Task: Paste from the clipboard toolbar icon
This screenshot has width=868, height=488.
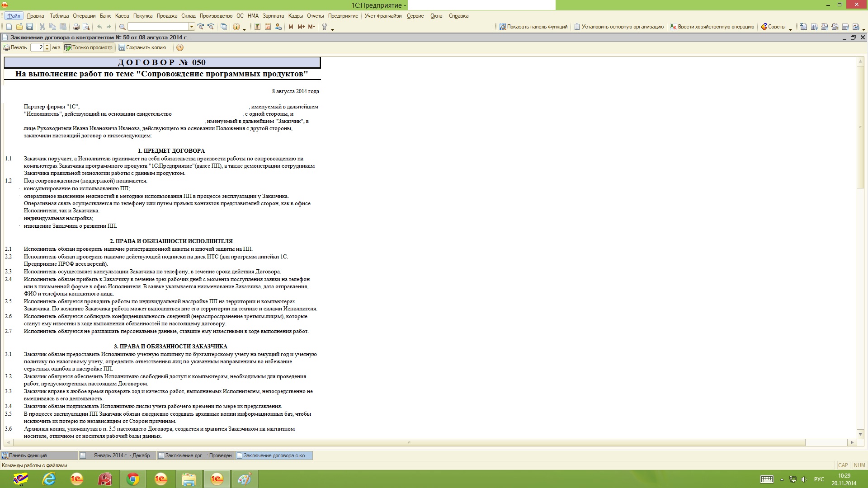Action: (63, 27)
